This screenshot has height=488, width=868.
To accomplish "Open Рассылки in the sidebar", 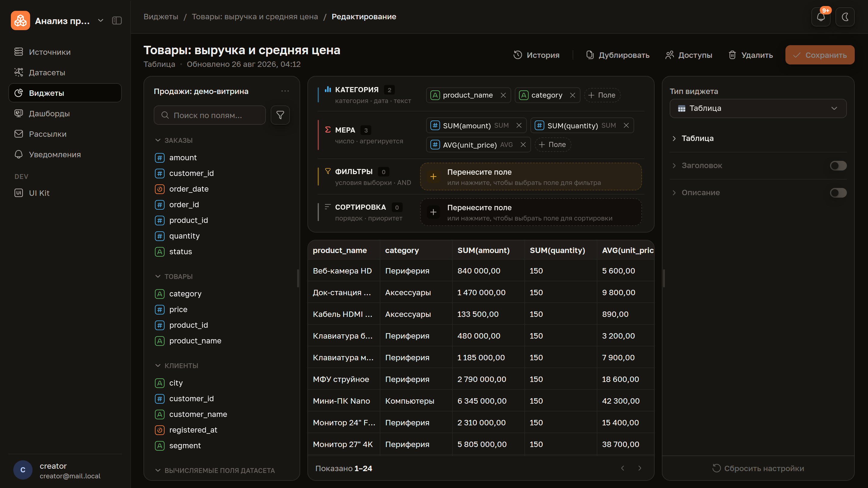I will coord(65,134).
